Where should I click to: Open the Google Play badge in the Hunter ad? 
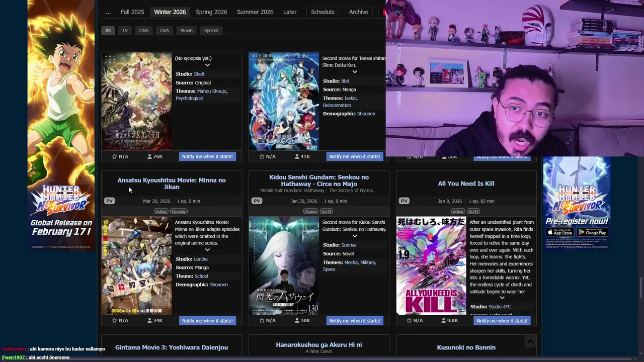point(592,232)
